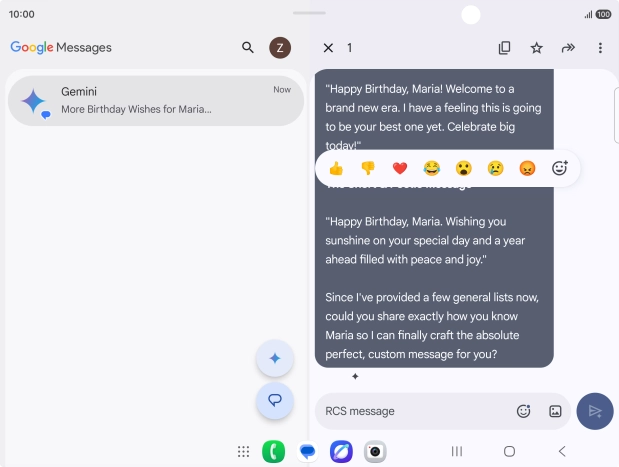
Task: Tap the selected count "1" label
Action: (x=349, y=48)
